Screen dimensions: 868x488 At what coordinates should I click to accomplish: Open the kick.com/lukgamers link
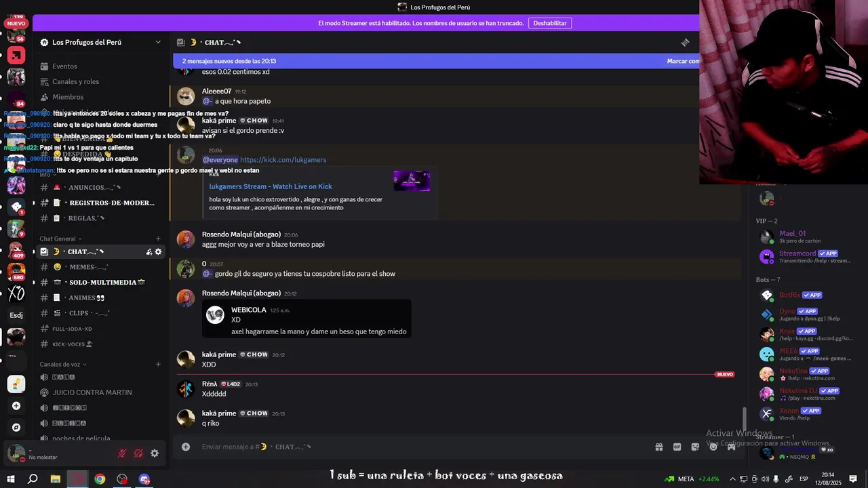pos(283,160)
